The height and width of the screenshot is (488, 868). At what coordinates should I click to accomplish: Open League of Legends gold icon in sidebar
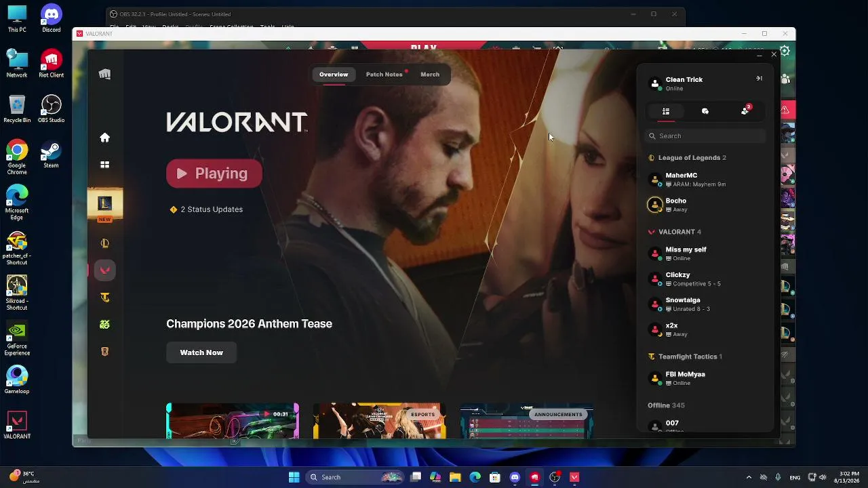[x=104, y=243]
